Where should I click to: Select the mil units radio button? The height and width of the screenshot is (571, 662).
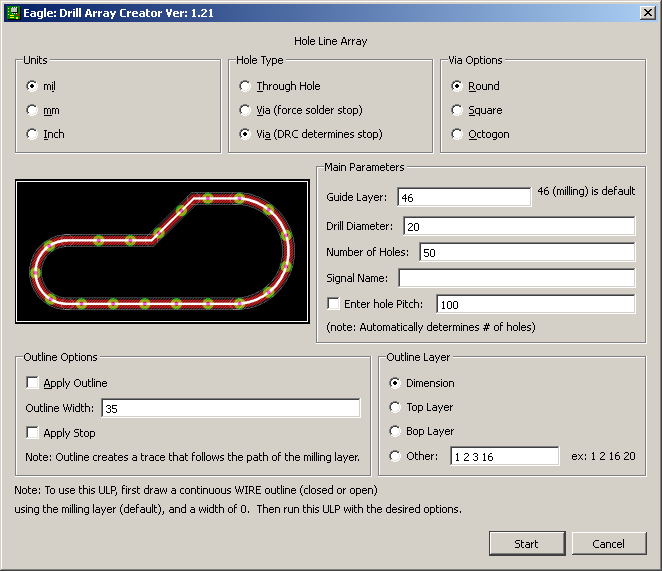point(32,86)
